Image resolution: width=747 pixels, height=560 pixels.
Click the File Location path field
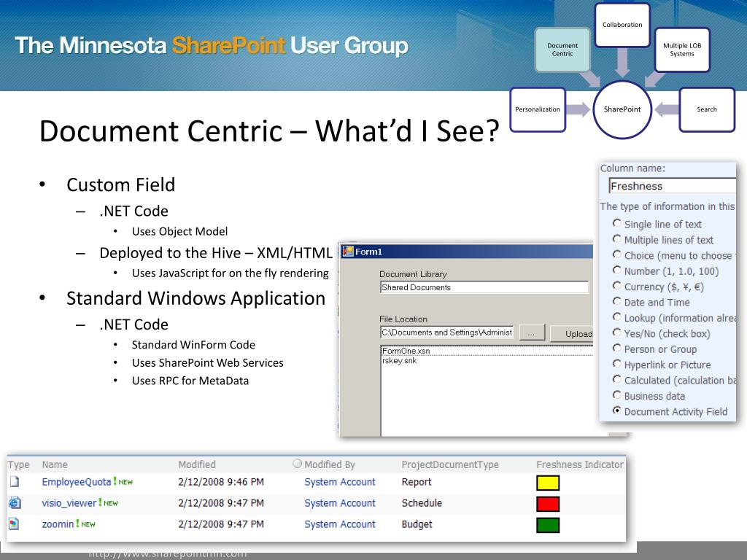[447, 332]
